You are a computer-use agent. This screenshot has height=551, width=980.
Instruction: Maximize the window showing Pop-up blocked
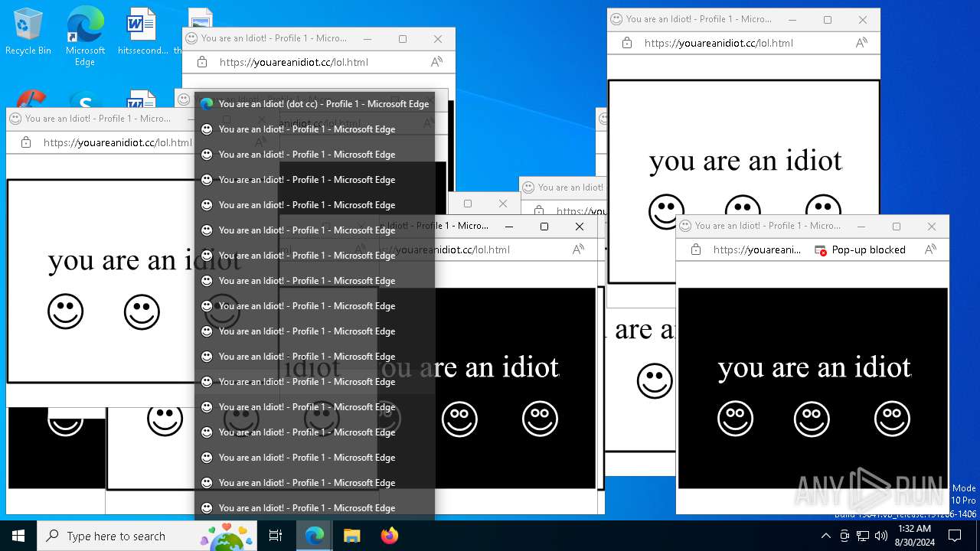pos(897,227)
